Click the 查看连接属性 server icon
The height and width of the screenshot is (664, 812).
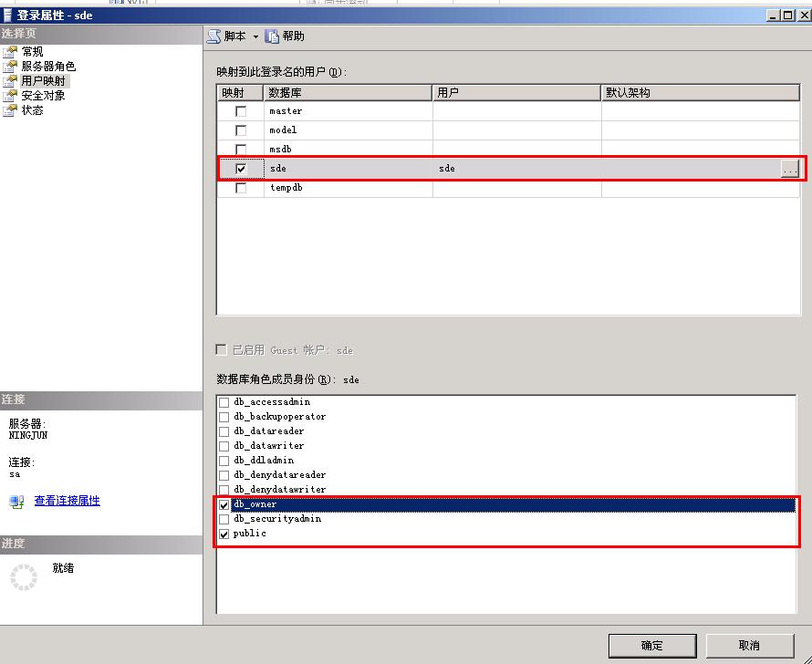point(15,500)
